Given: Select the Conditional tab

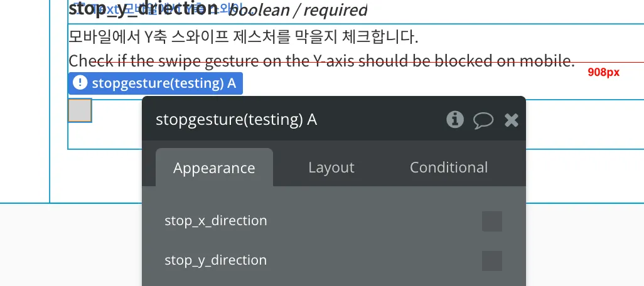Looking at the screenshot, I should tap(448, 167).
